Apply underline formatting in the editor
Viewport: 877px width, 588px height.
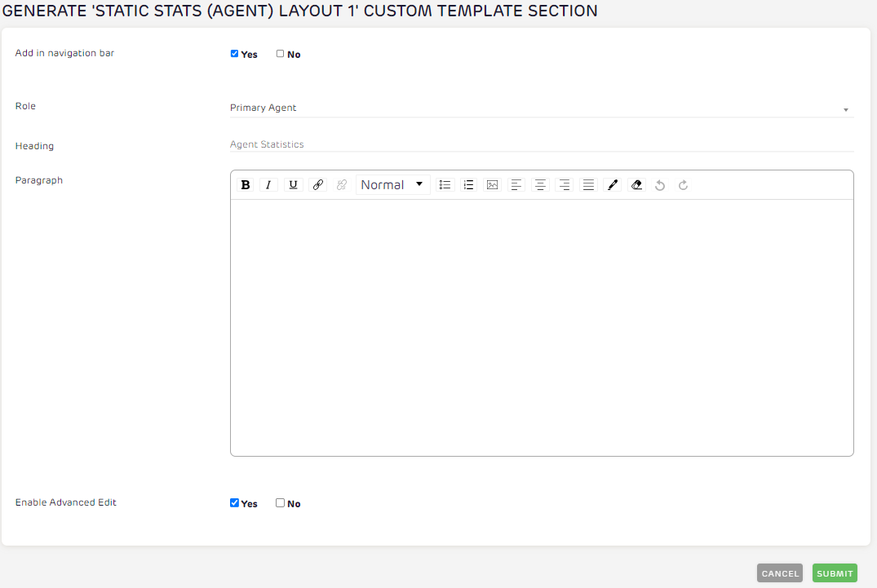tap(293, 184)
